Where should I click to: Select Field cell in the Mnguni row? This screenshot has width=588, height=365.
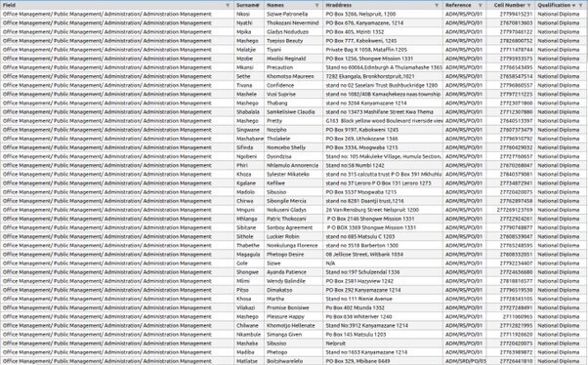pos(117,210)
